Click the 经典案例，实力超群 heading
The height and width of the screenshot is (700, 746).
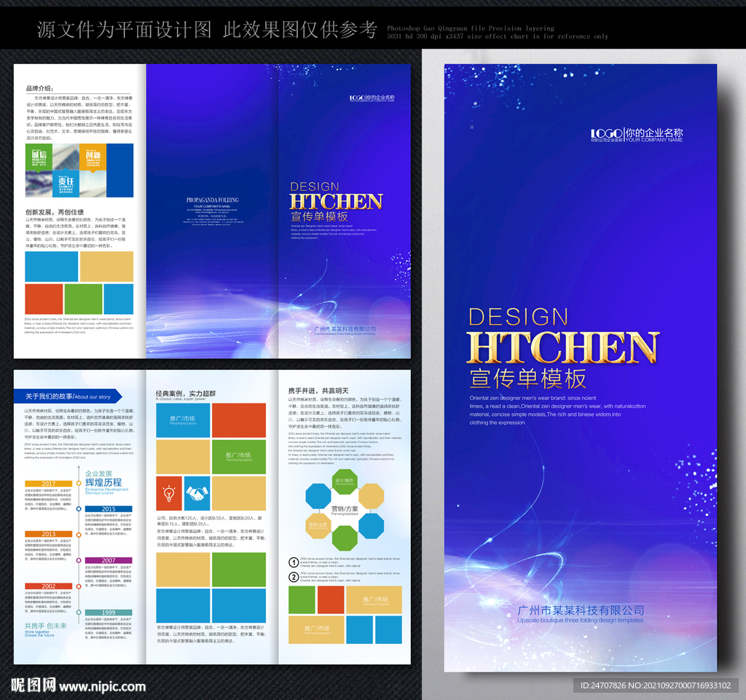pos(186,393)
